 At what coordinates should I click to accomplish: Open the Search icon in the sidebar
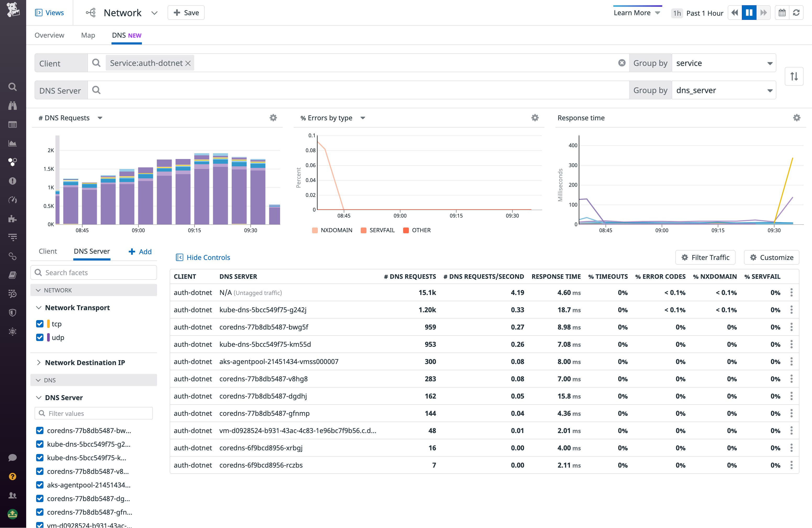(12, 87)
